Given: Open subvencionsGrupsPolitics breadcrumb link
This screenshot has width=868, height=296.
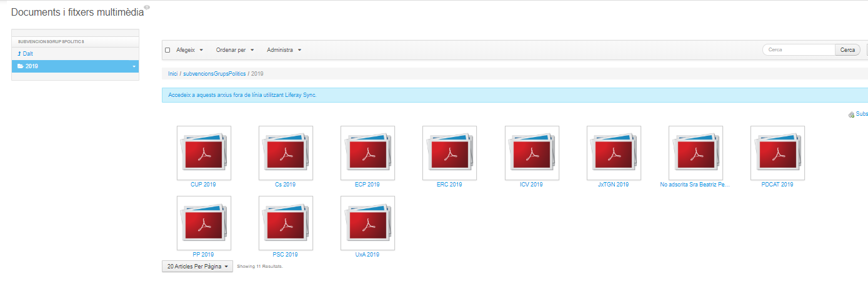Looking at the screenshot, I should click(214, 74).
